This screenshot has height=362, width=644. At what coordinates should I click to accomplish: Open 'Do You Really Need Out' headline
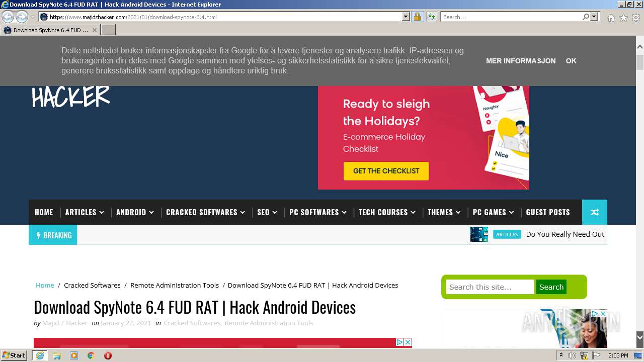565,234
